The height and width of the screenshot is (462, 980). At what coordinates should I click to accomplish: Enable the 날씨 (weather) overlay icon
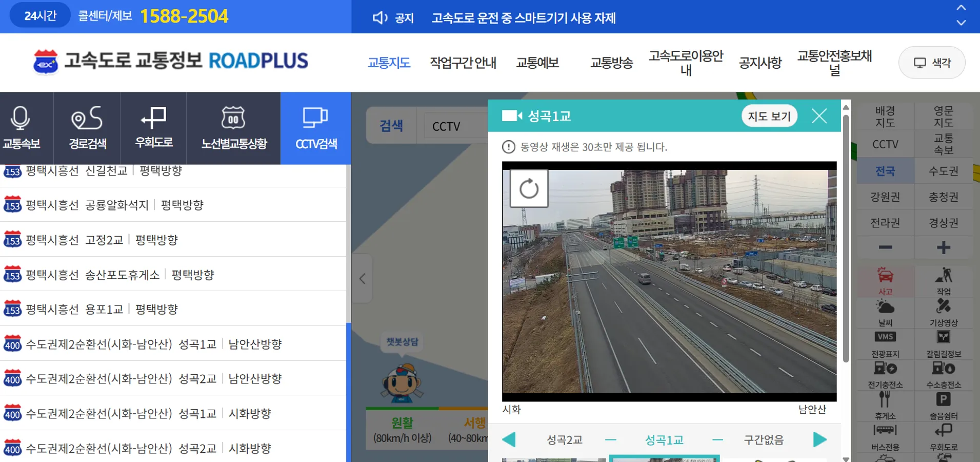tap(886, 311)
